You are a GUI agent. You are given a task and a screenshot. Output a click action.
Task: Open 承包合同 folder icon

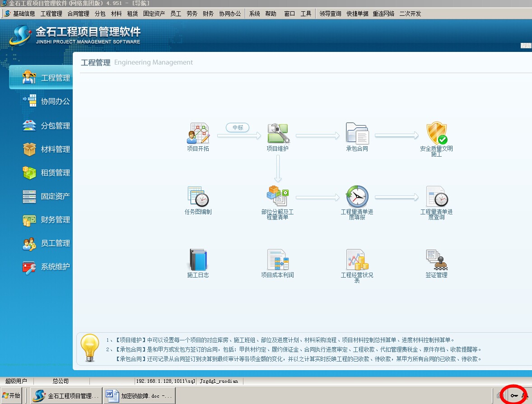(357, 134)
